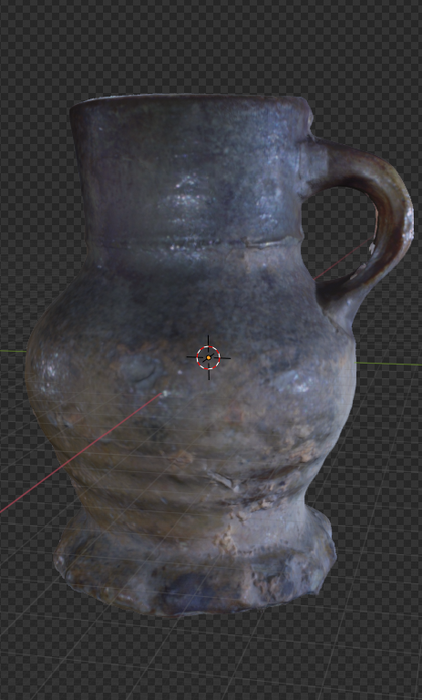Click the empty viewport background above the jug
Image resolution: width=422 pixels, height=700 pixels.
click(x=210, y=45)
